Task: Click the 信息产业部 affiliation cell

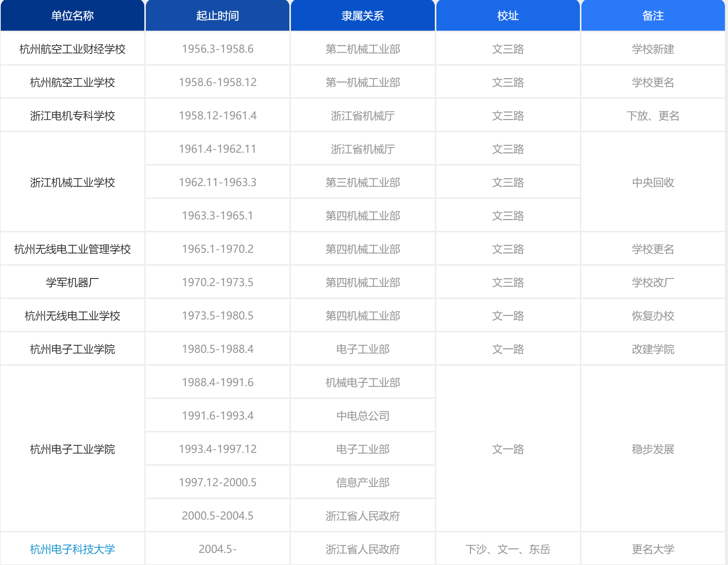Action: point(362,482)
